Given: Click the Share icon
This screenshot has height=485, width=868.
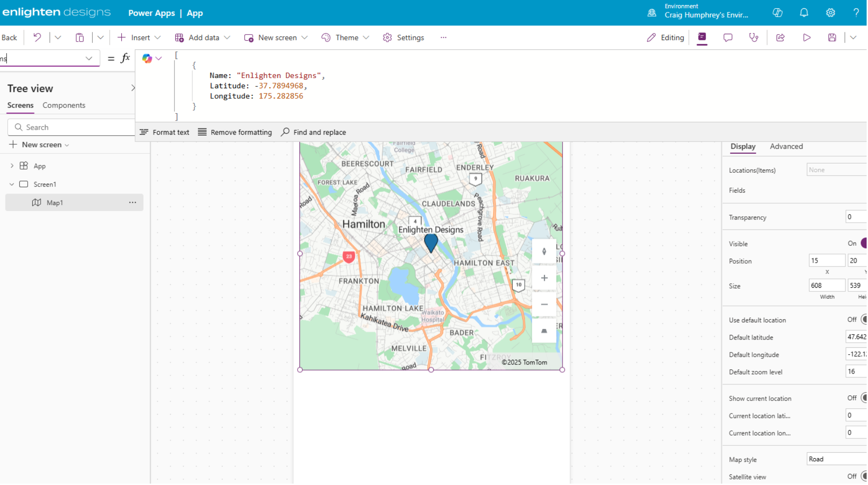Looking at the screenshot, I should click(x=780, y=37).
